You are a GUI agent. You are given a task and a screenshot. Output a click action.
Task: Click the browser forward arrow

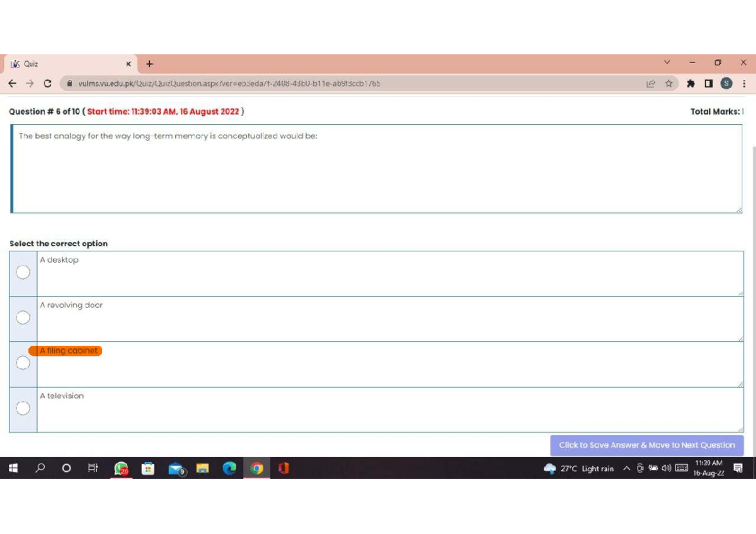[x=30, y=83]
